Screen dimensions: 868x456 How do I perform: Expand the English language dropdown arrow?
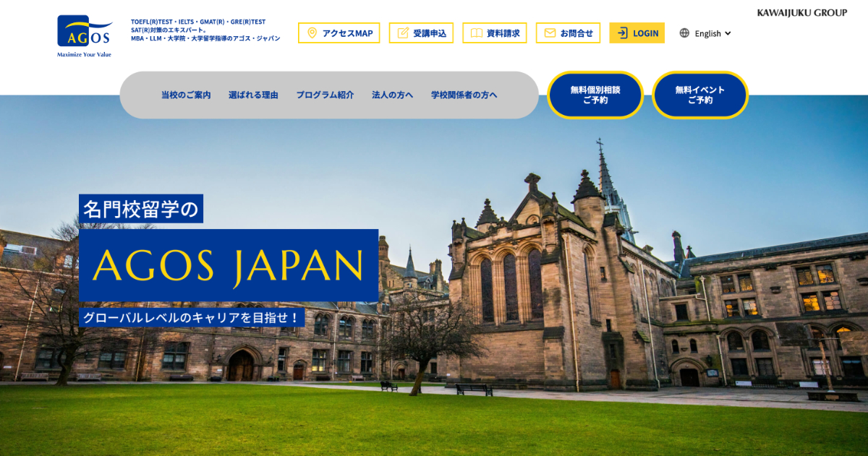728,33
